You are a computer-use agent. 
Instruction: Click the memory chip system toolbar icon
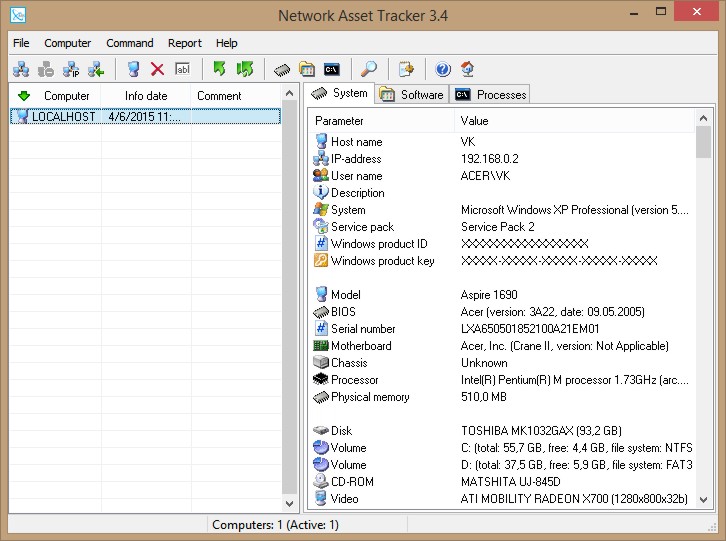click(x=282, y=70)
